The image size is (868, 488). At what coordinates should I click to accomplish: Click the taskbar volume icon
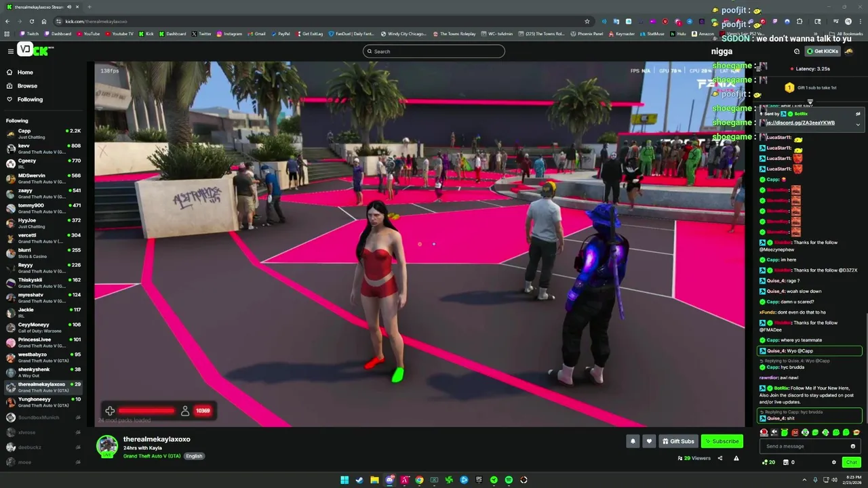tap(834, 480)
